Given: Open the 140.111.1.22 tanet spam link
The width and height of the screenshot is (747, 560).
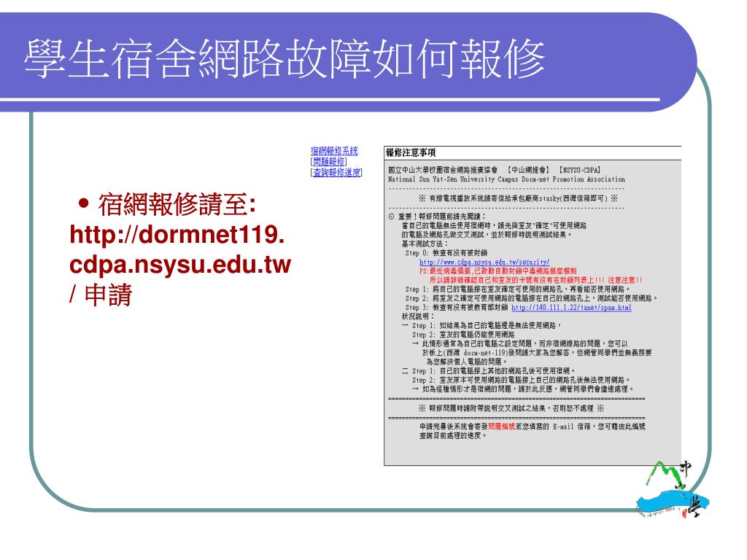Looking at the screenshot, I should [571, 308].
